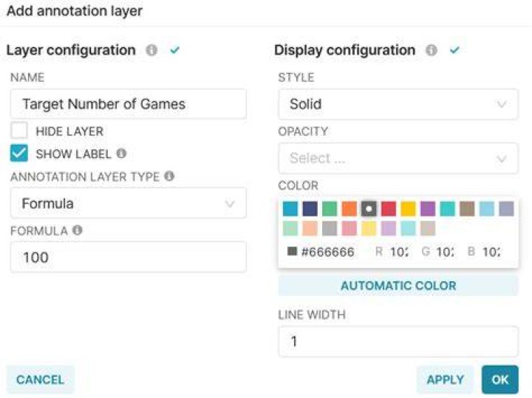The width and height of the screenshot is (532, 398).
Task: Uncheck the SHOW LABEL checkbox
Action: point(19,154)
